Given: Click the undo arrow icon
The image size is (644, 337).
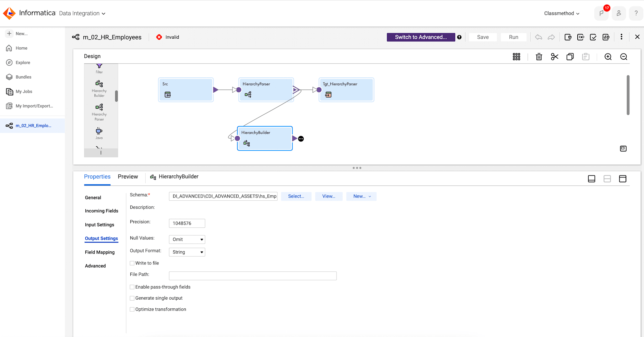Looking at the screenshot, I should (538, 37).
